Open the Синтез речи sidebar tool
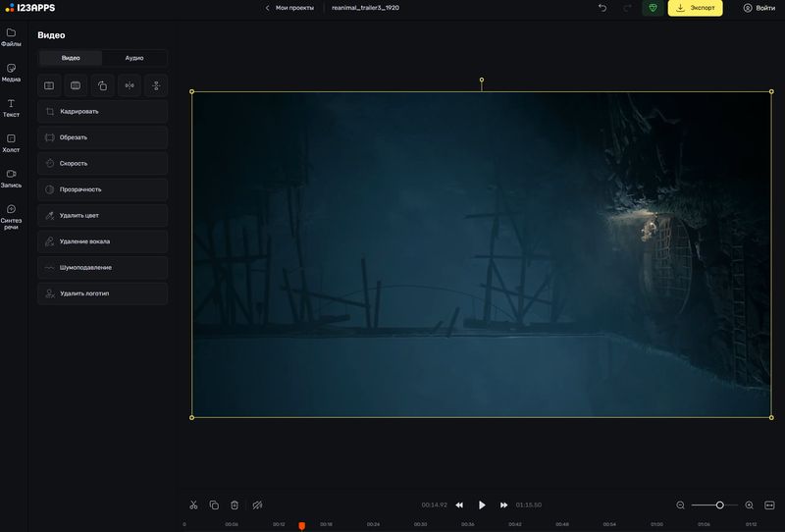The image size is (785, 532). pos(11,216)
